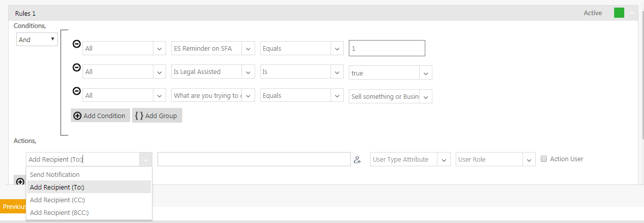This screenshot has width=644, height=223.
Task: Remove the third condition row's minus icon
Action: point(76,91)
